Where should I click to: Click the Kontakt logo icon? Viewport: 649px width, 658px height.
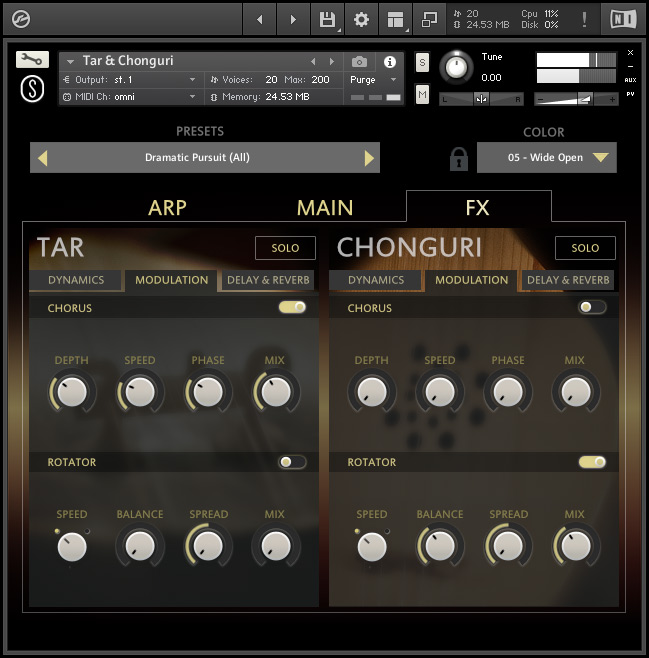(21, 19)
